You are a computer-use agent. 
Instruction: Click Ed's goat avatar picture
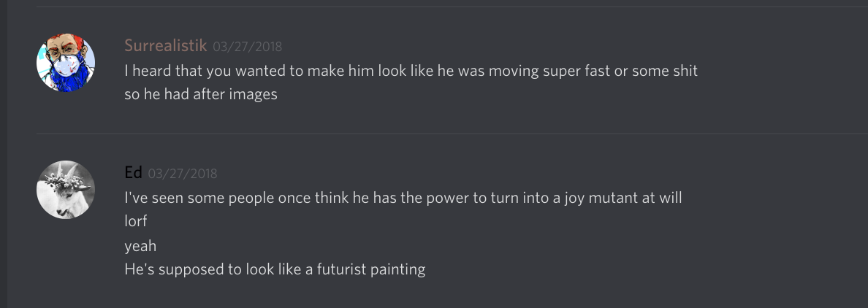66,190
